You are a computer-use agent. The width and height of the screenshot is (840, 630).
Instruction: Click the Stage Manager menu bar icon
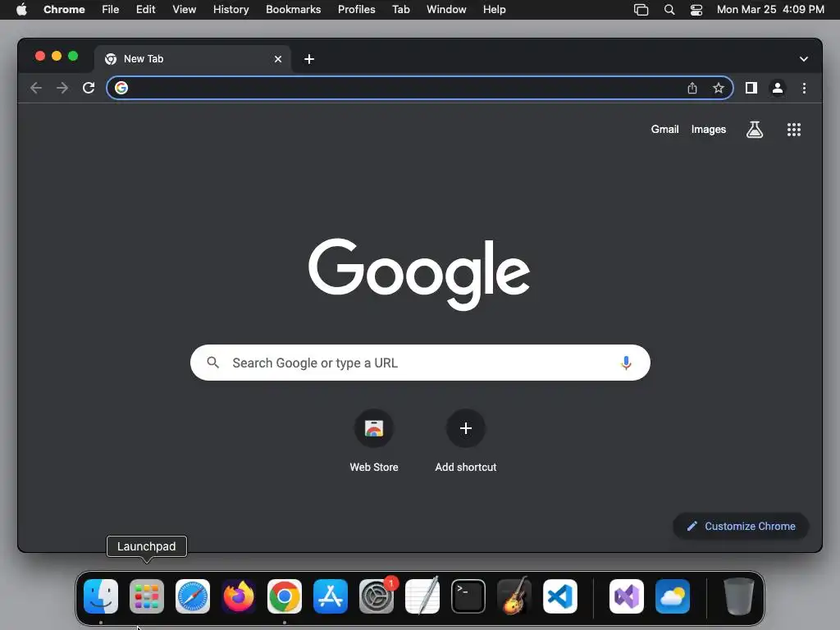coord(641,10)
